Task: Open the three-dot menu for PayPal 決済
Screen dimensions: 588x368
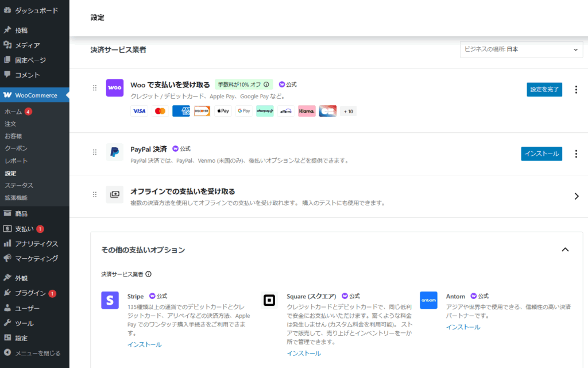Action: [x=576, y=154]
